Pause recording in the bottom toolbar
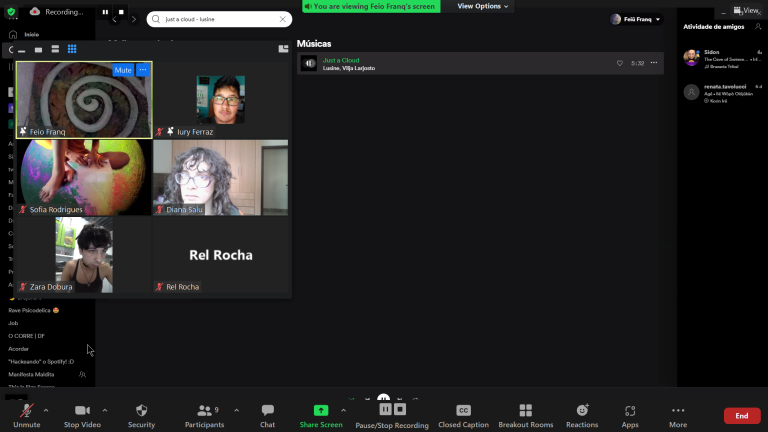768x432 pixels. [x=385, y=409]
